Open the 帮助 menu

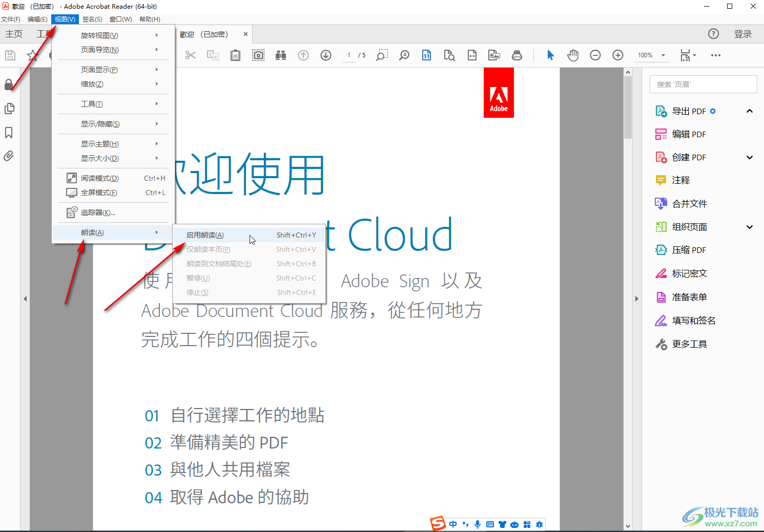[150, 19]
